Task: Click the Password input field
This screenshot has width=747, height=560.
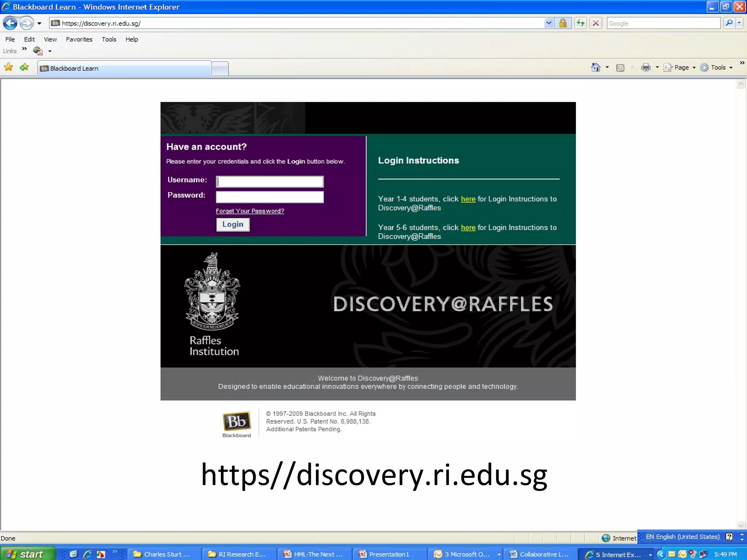Action: pos(270,197)
